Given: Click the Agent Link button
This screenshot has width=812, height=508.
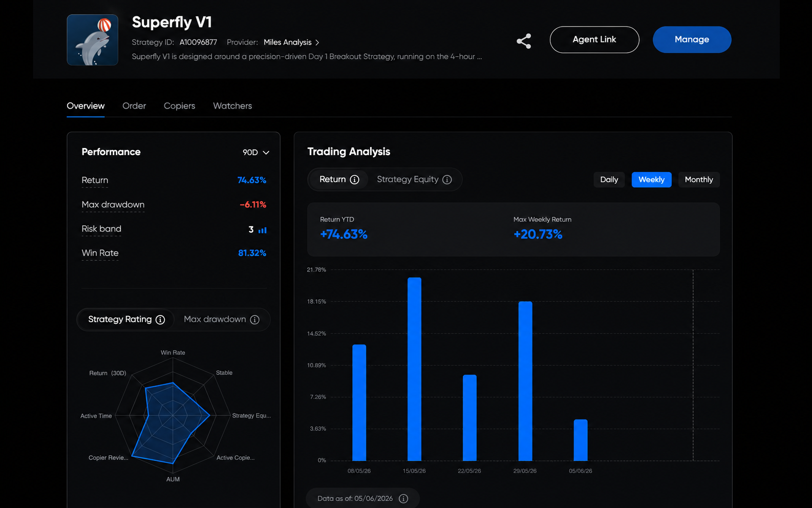Looking at the screenshot, I should pyautogui.click(x=594, y=39).
